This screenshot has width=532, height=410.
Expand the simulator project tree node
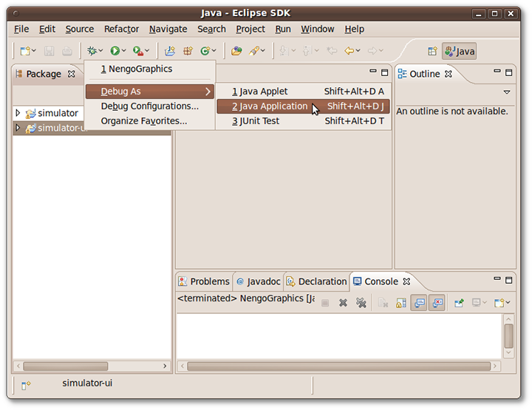point(18,112)
